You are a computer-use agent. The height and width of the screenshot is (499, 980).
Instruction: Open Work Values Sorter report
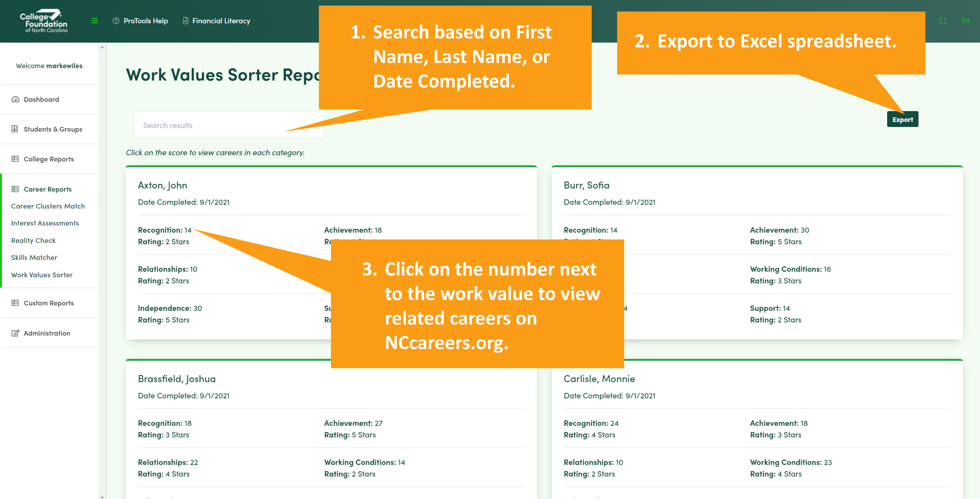coord(41,275)
